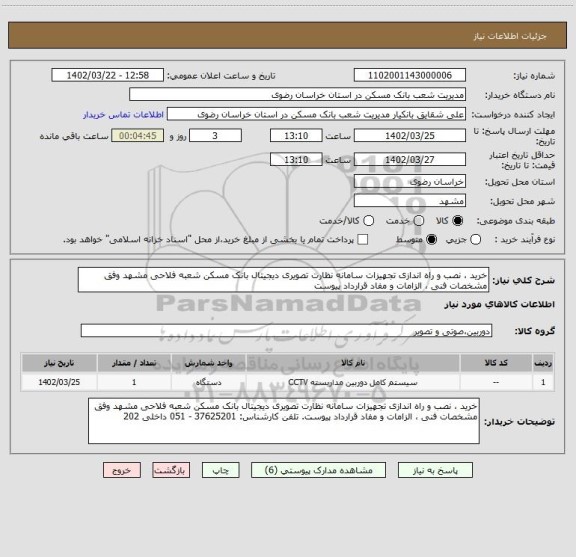The height and width of the screenshot is (557, 576).
Task: Click the خروج exit button
Action: 122,470
